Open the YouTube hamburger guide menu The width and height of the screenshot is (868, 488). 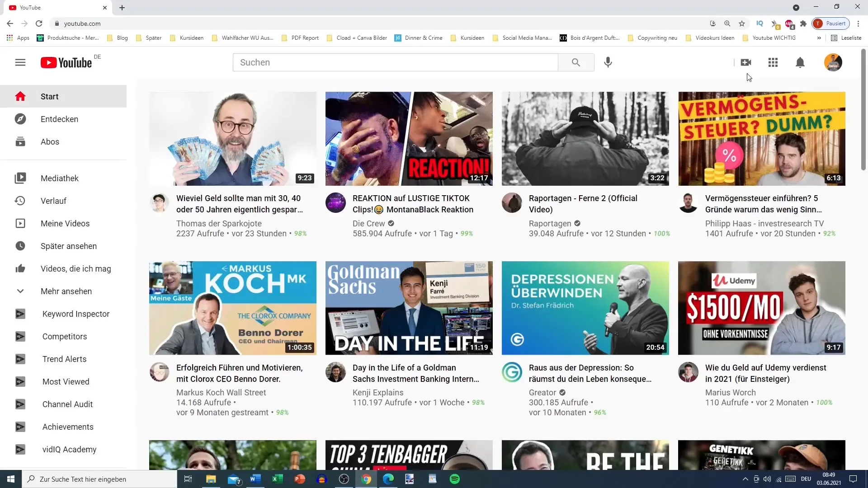coord(20,62)
